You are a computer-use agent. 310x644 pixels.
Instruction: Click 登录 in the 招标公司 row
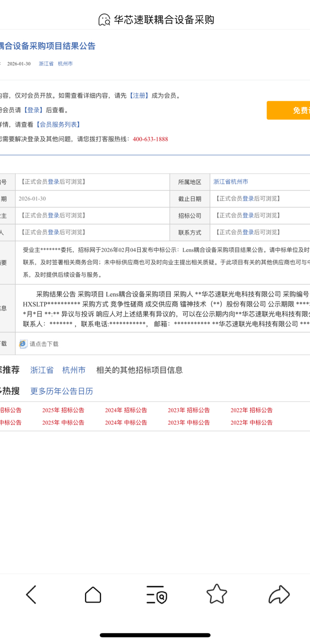click(248, 215)
